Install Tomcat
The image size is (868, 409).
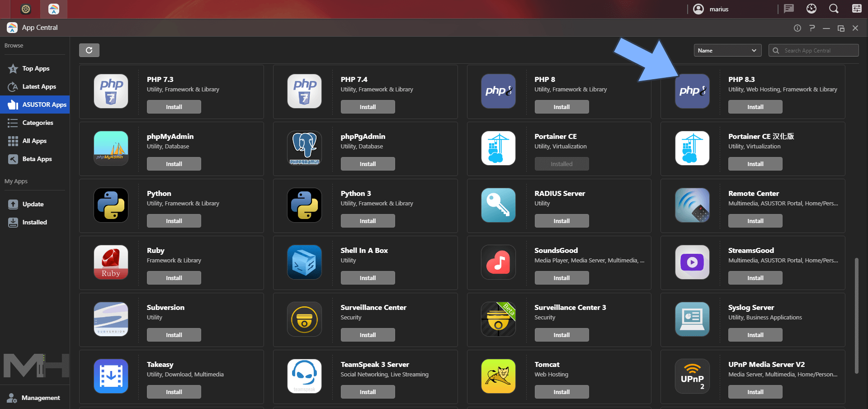561,392
